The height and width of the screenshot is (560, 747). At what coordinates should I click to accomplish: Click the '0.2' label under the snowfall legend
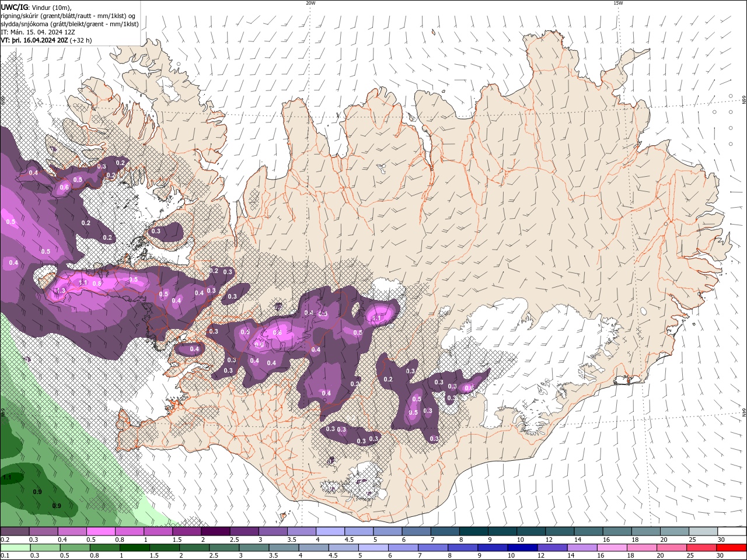(x=4, y=540)
